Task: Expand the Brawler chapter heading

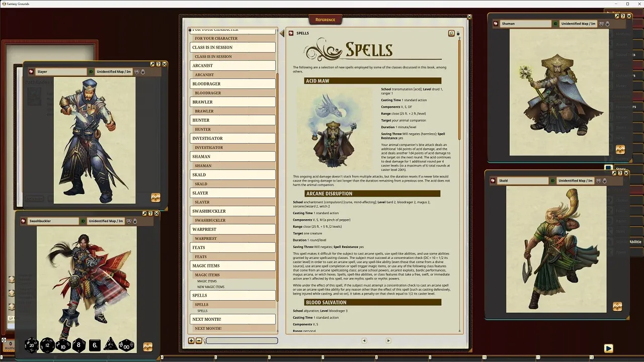Action: tap(233, 102)
